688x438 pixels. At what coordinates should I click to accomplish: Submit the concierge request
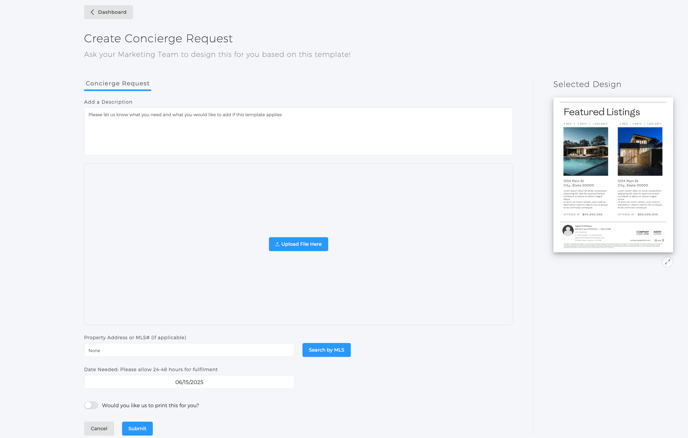(x=137, y=428)
